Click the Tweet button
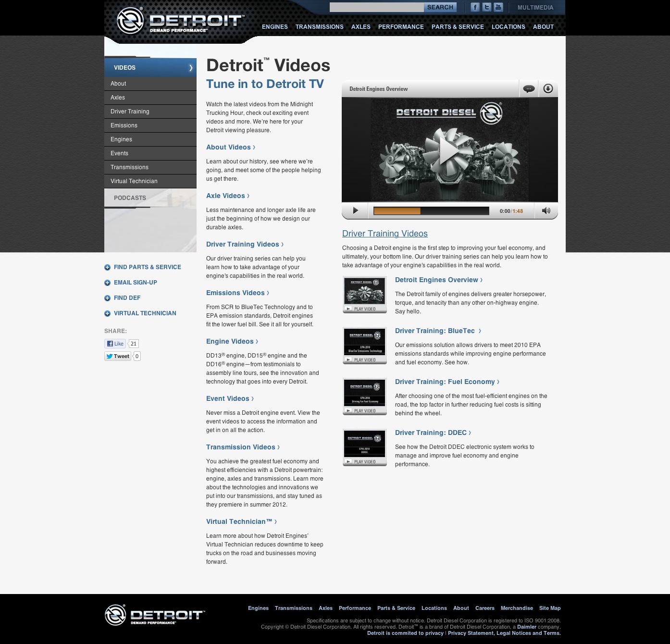 point(118,356)
